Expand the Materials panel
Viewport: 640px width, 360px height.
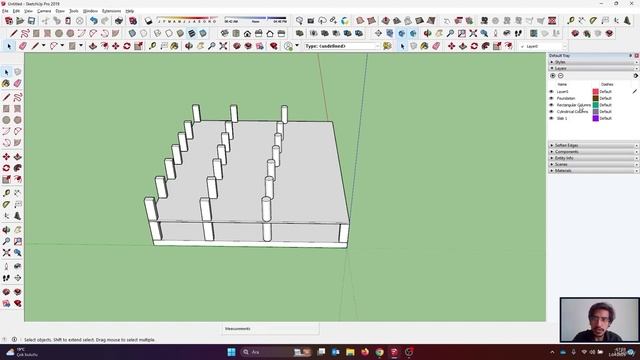[593, 171]
